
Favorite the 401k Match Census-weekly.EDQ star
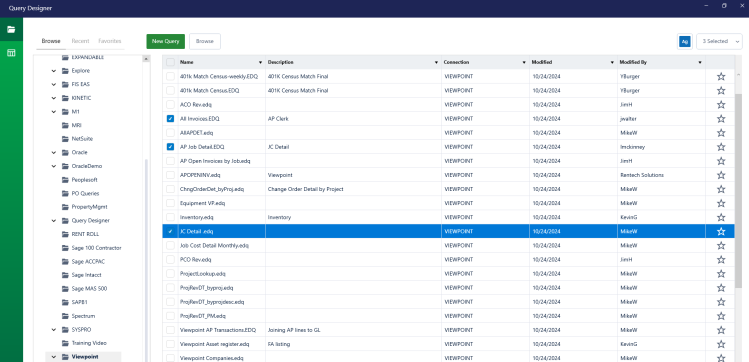(x=721, y=76)
